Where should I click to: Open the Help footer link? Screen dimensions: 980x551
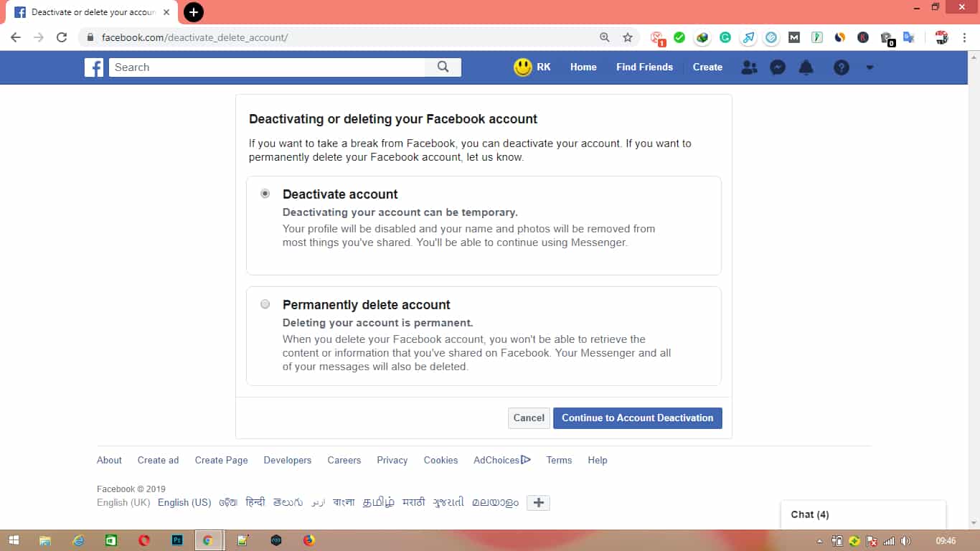(598, 460)
